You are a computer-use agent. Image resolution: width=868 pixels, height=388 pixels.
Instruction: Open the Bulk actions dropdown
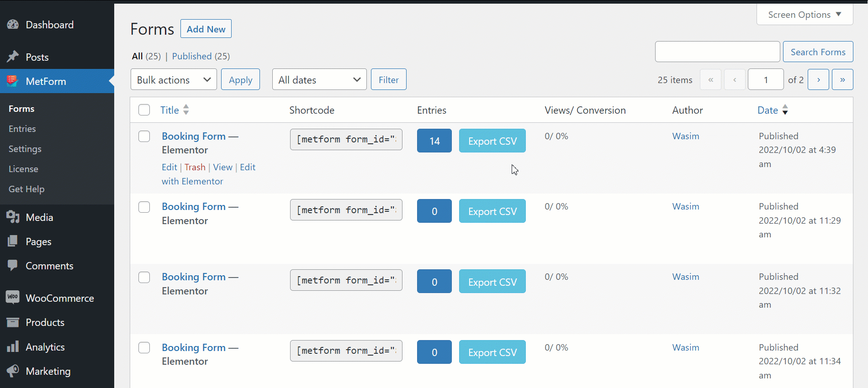174,79
